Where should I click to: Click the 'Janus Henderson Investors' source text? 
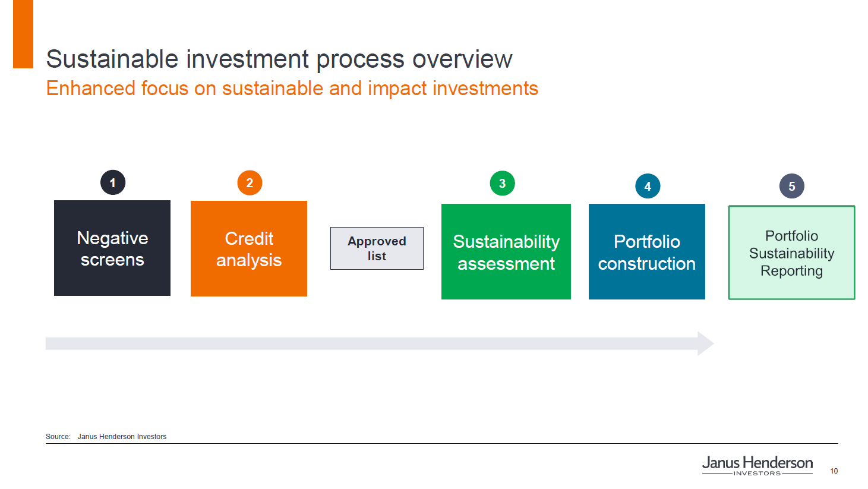tap(122, 437)
